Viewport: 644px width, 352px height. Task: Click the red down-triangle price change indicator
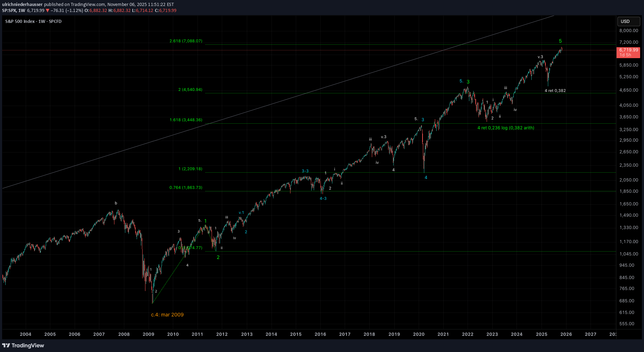pos(48,11)
